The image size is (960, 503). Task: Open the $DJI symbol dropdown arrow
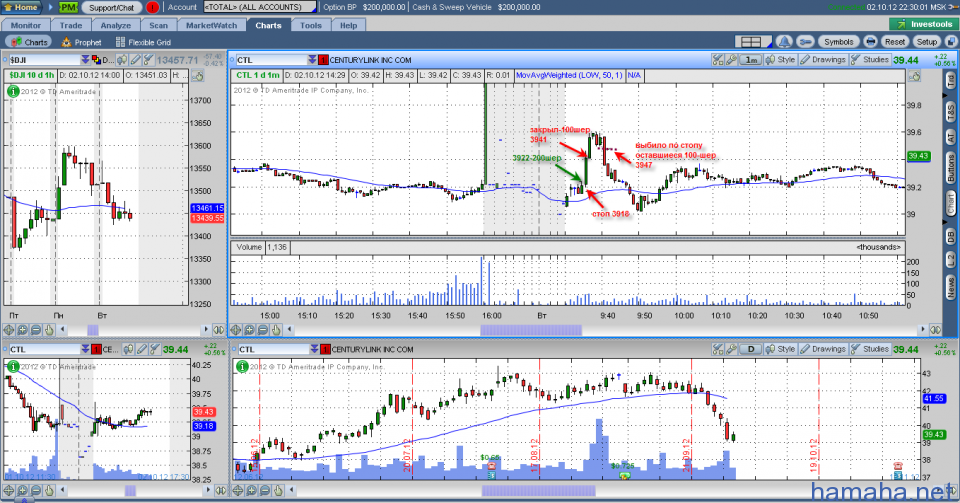click(x=85, y=60)
